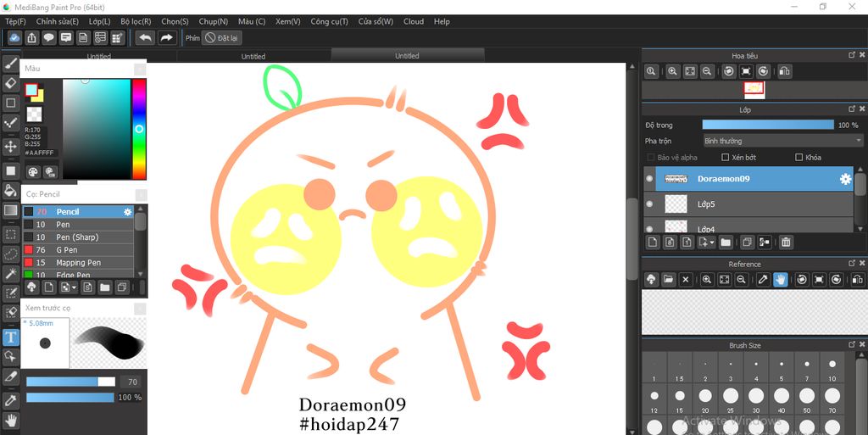This screenshot has width=868, height=435.
Task: Select the Hand tool in left toolbar
Action: pos(10,420)
